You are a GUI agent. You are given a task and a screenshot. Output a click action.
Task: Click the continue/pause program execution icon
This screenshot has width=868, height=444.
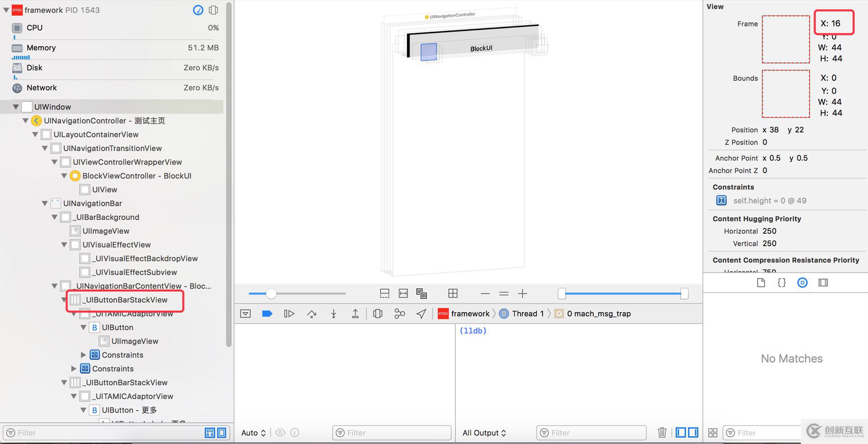[289, 314]
